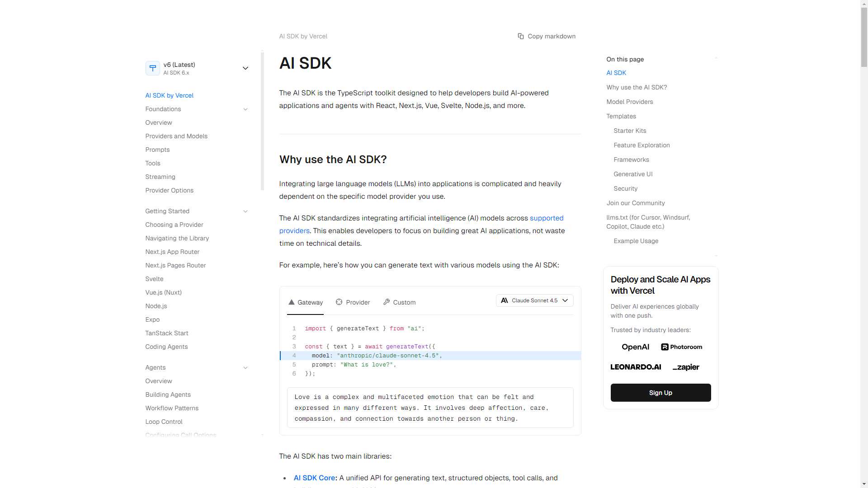This screenshot has height=488, width=868.
Task: Click the "What is love?" prompt string
Action: point(366,365)
